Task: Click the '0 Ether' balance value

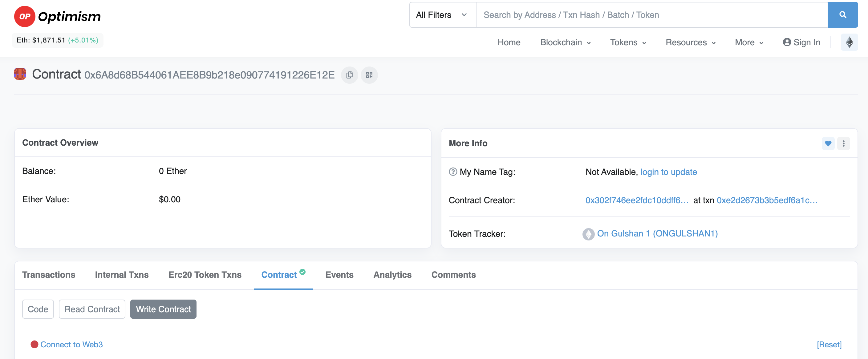Action: (172, 171)
